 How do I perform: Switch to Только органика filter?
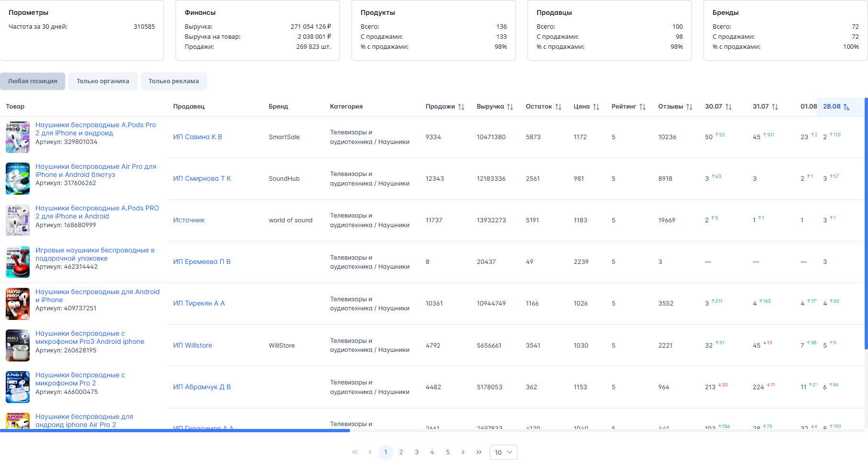point(103,81)
